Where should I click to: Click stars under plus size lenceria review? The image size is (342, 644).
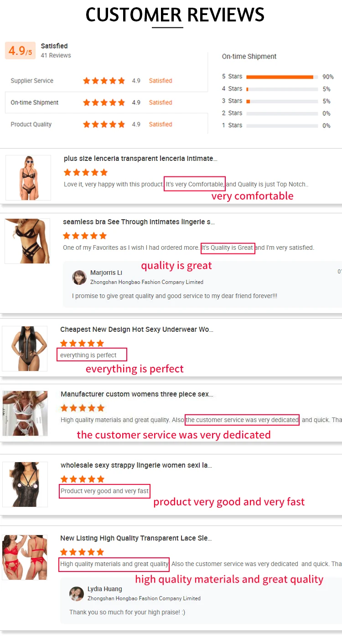(86, 172)
